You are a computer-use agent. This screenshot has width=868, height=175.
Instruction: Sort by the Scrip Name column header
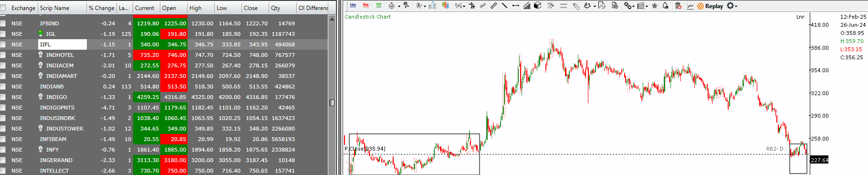[x=62, y=8]
